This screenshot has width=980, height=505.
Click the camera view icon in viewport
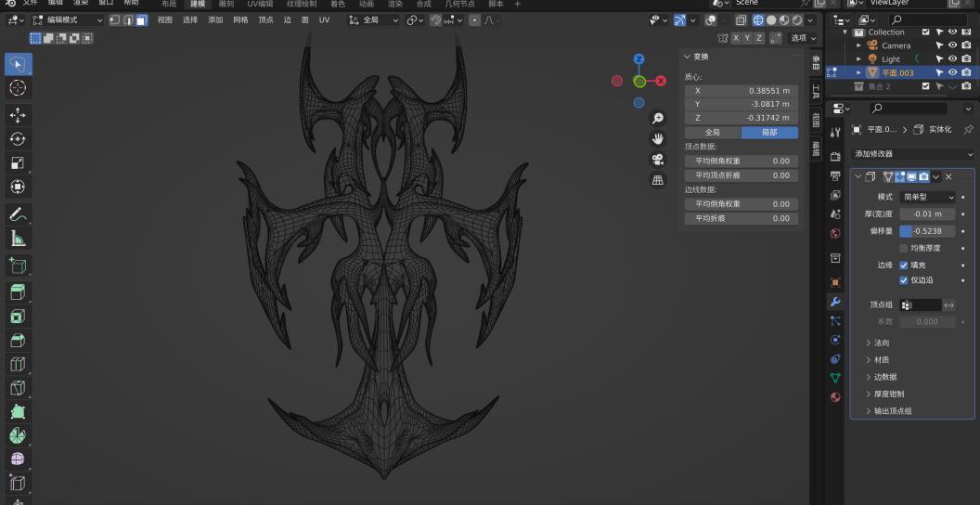coord(658,160)
